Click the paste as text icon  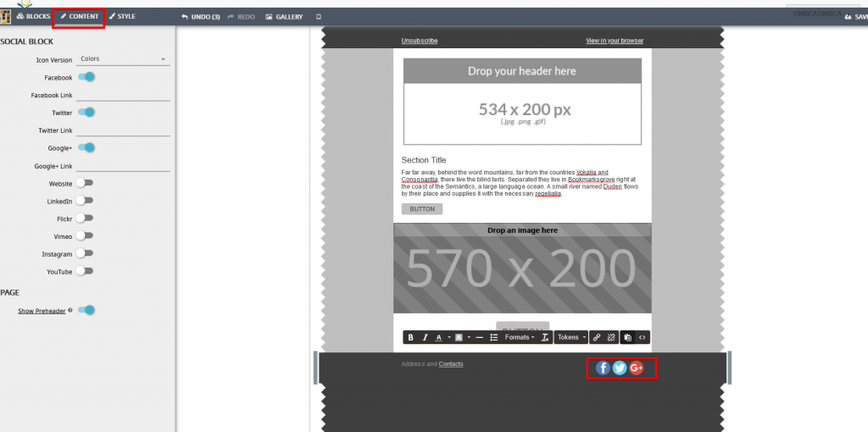pyautogui.click(x=628, y=337)
